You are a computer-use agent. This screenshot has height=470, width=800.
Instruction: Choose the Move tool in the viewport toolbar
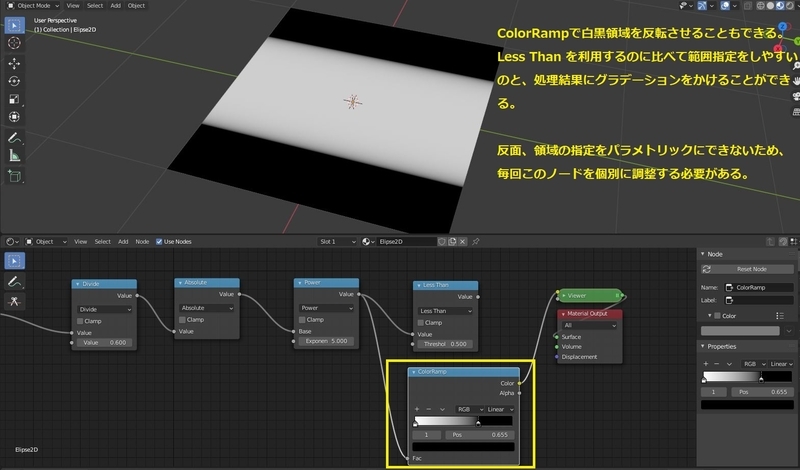(14, 63)
